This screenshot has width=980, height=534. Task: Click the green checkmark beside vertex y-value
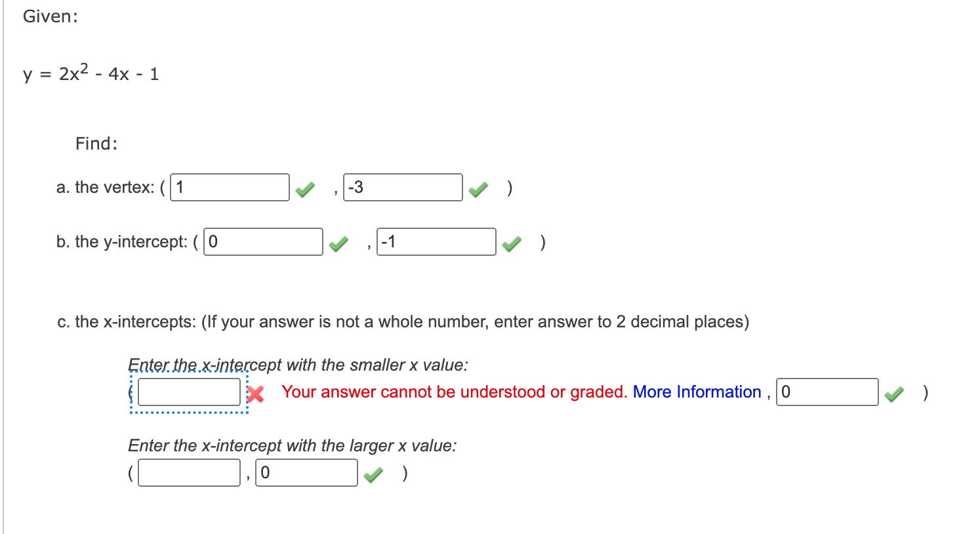(478, 189)
